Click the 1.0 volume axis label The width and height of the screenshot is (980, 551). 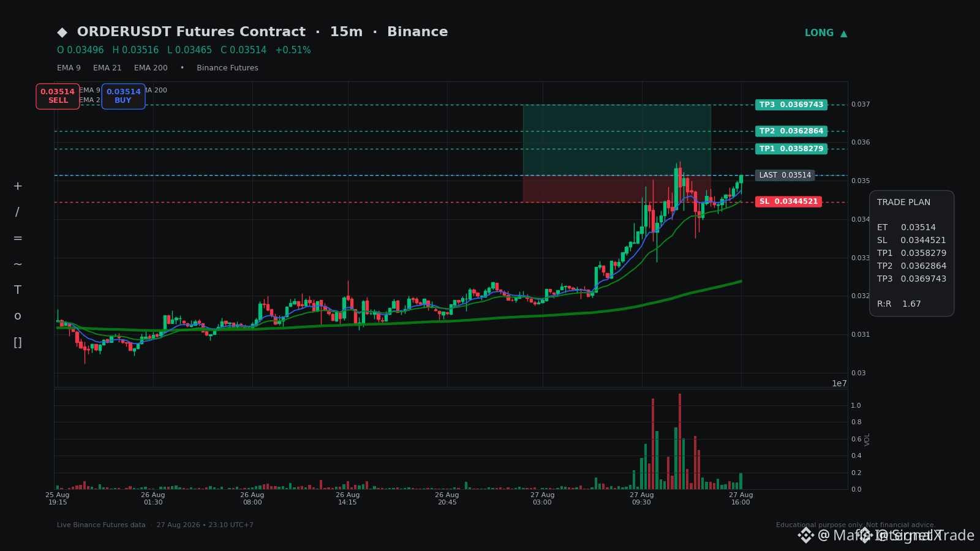(856, 406)
